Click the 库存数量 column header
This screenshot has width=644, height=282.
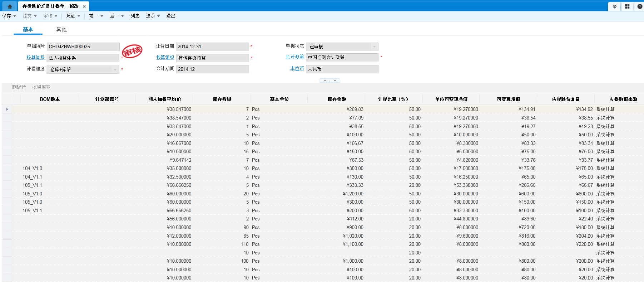tap(222, 99)
